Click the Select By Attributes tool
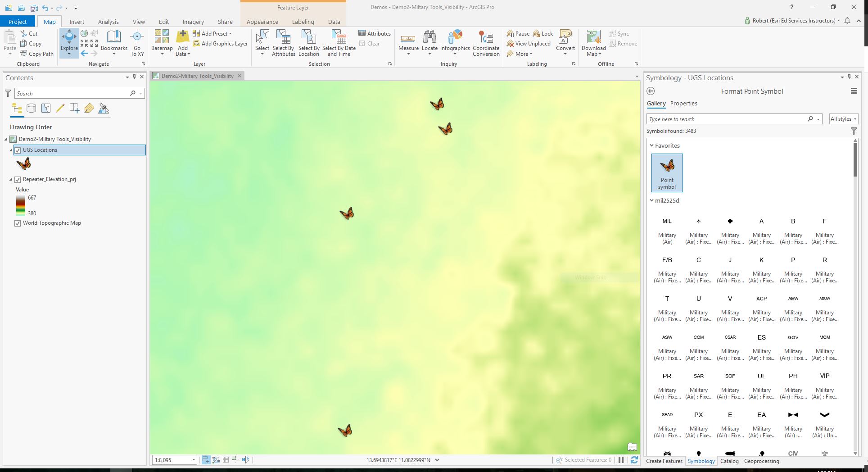The width and height of the screenshot is (868, 472). point(283,43)
